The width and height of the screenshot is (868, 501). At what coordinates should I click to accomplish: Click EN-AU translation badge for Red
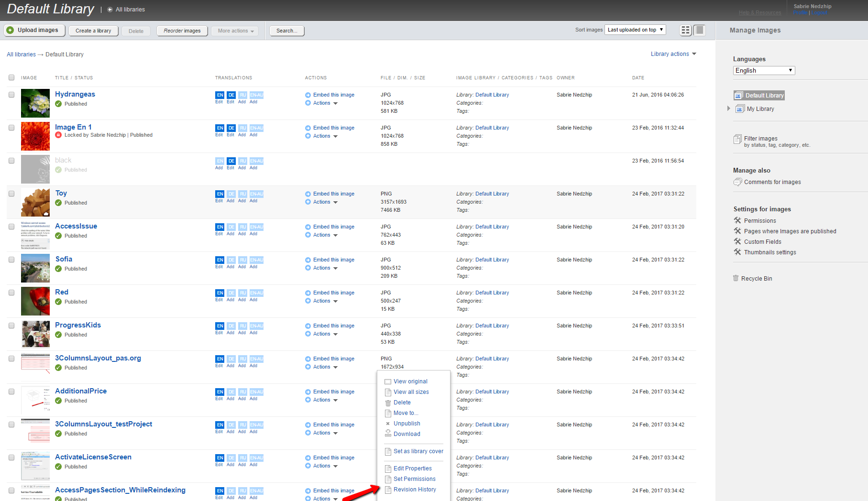(256, 293)
